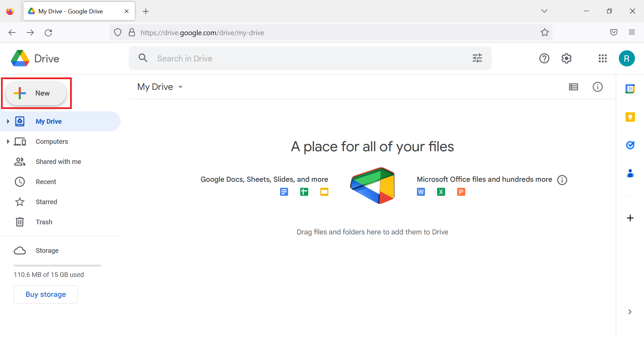Click the search magnifier icon
Viewport: 644px width, 338px height.
tap(143, 58)
